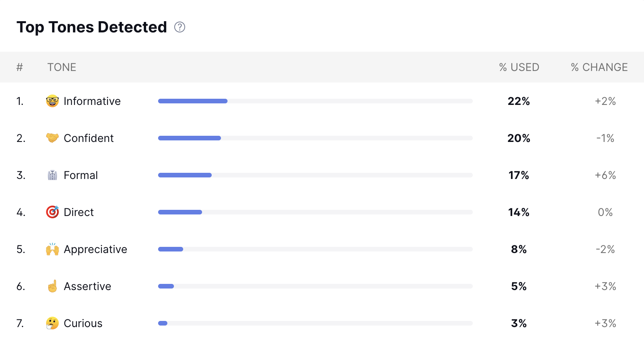Image resolution: width=644 pixels, height=351 pixels.
Task: Click the Curious thinking face emoji
Action: click(52, 323)
